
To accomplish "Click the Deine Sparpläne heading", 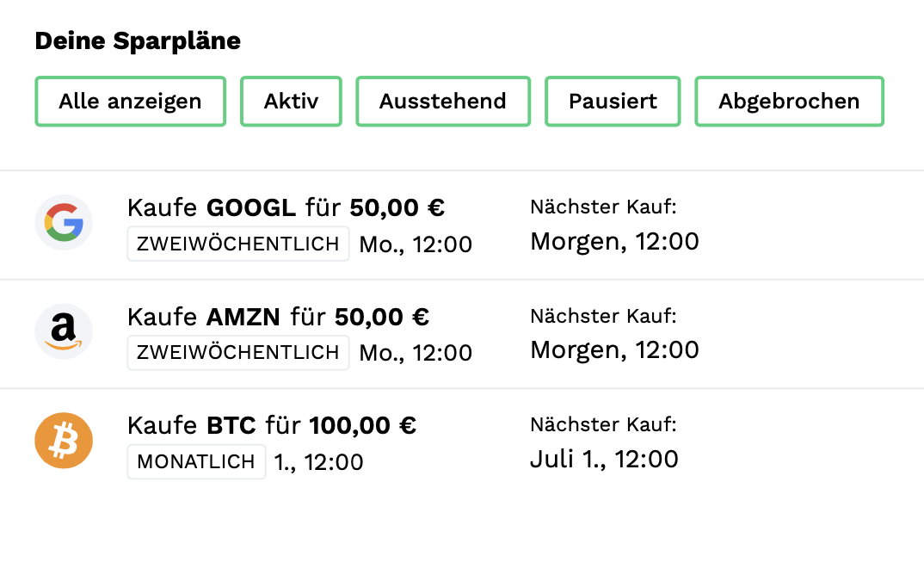I will [x=138, y=40].
